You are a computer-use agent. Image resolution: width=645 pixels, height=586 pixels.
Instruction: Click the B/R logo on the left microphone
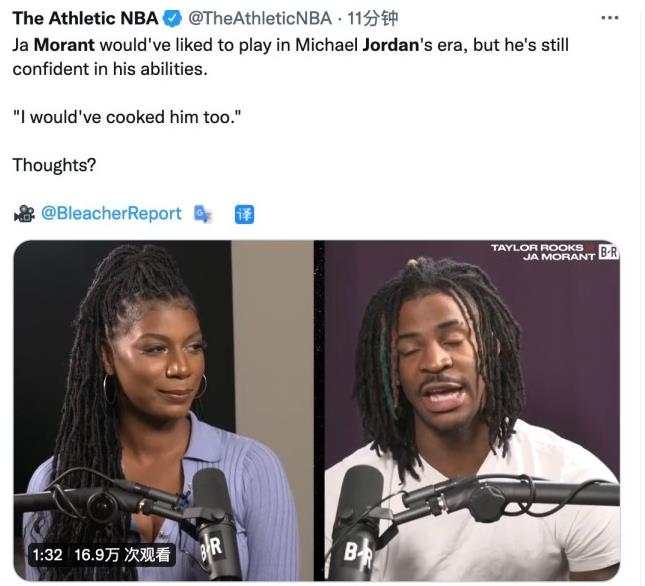[x=211, y=549]
